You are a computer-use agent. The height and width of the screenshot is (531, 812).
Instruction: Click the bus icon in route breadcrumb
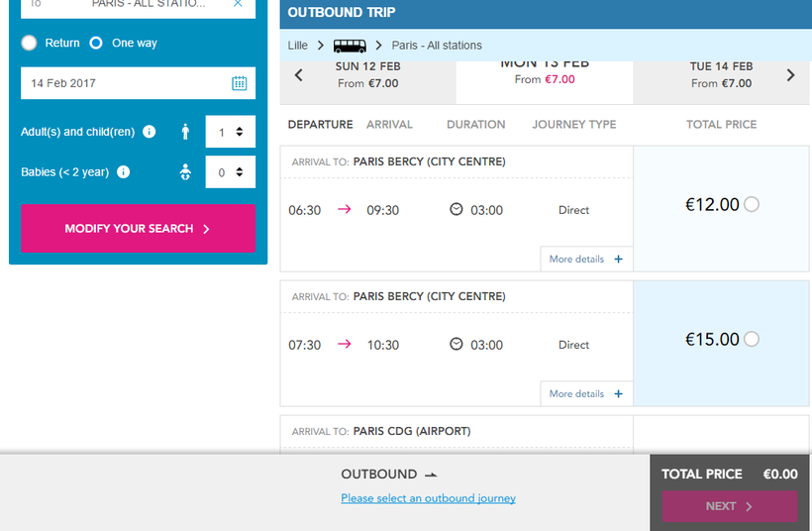click(x=350, y=46)
